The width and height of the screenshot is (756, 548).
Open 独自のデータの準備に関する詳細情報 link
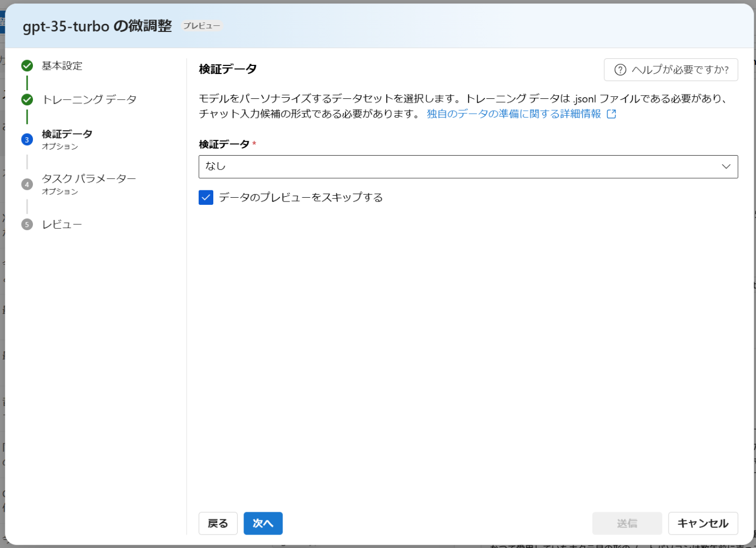(x=514, y=114)
